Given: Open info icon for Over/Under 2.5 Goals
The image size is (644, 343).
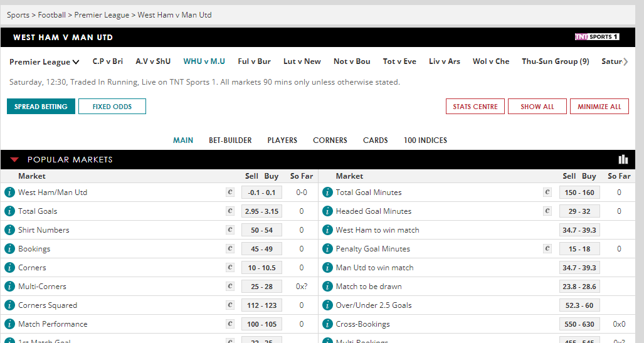Looking at the screenshot, I should point(327,305).
